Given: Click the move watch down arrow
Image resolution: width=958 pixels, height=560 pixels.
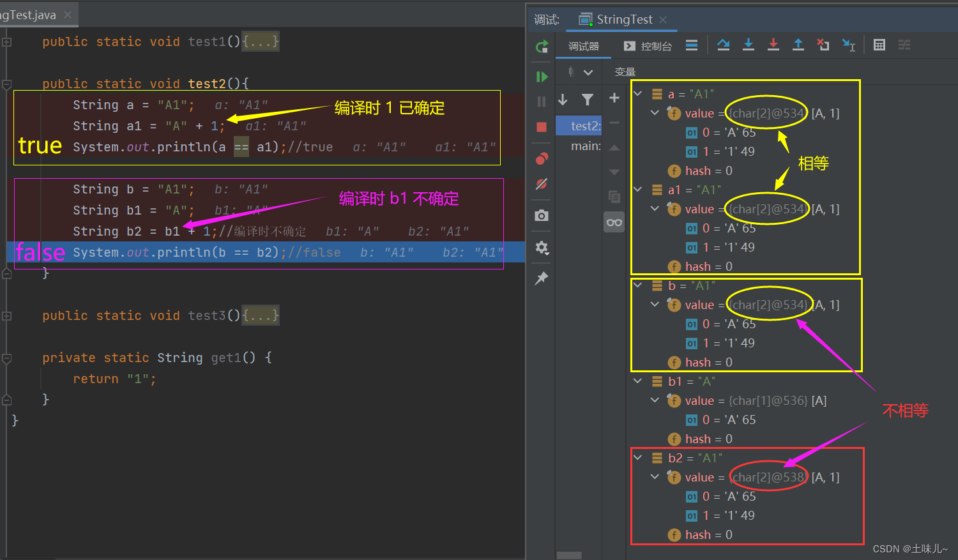Looking at the screenshot, I should click(x=614, y=172).
